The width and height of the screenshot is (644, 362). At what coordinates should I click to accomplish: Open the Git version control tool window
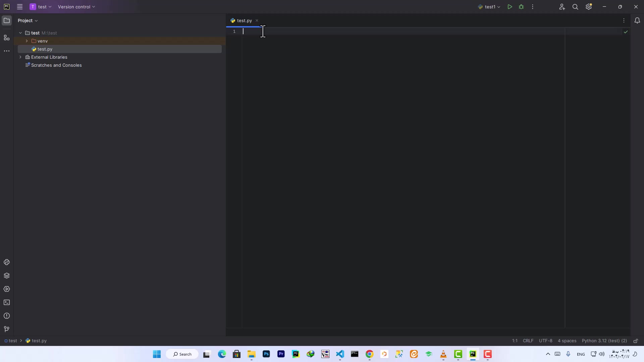click(7, 329)
